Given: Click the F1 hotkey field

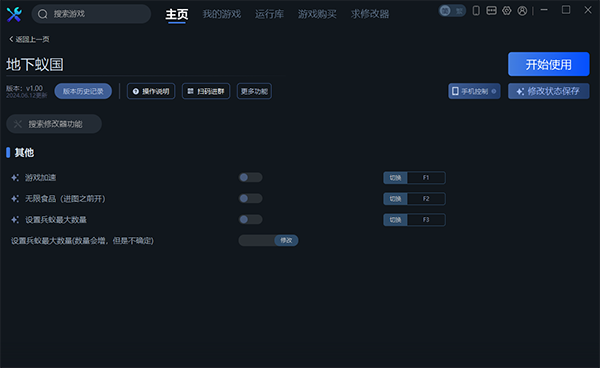Looking at the screenshot, I should point(426,177).
